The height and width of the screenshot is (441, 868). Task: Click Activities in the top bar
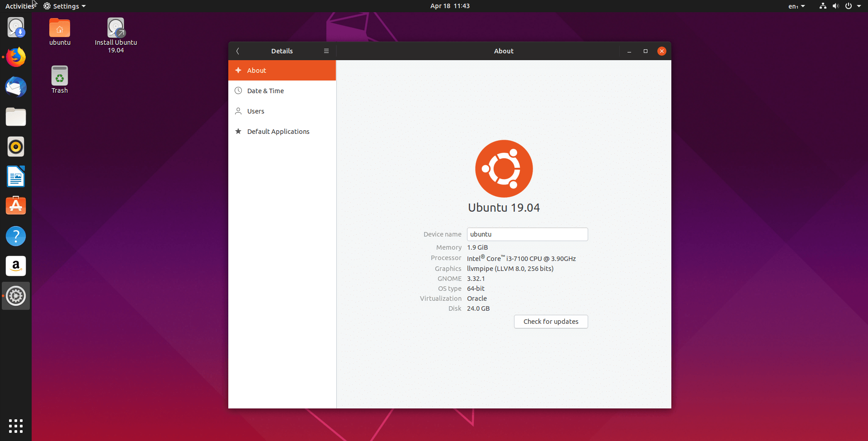[19, 6]
